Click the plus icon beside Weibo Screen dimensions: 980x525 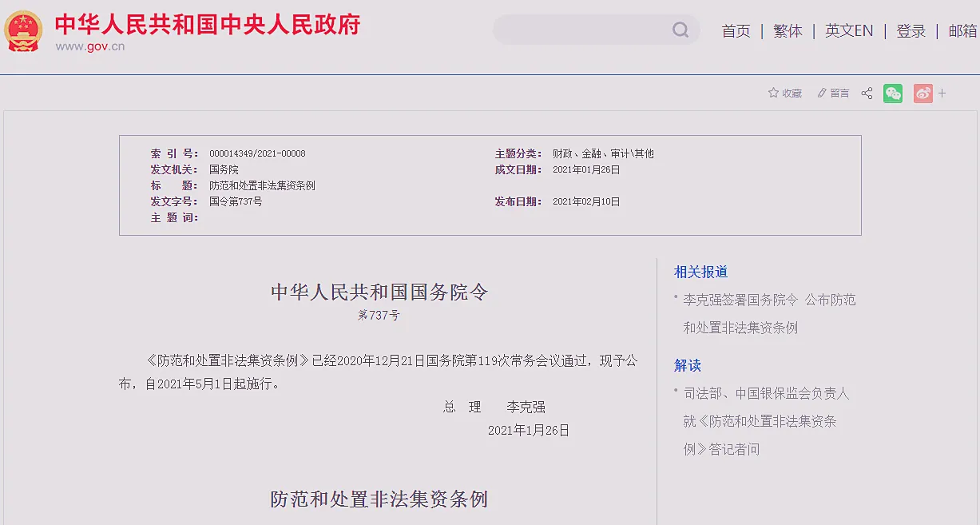point(942,93)
